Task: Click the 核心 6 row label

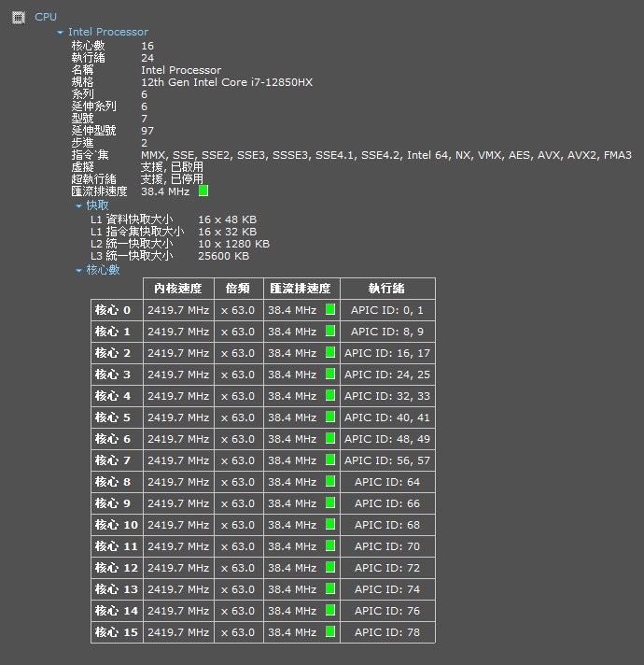Action: 117,439
